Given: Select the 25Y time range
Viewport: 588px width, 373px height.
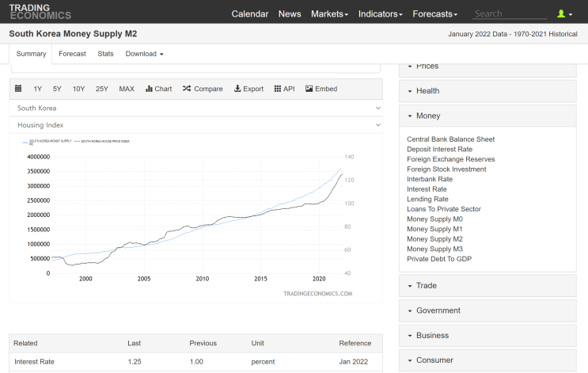Looking at the screenshot, I should (101, 89).
